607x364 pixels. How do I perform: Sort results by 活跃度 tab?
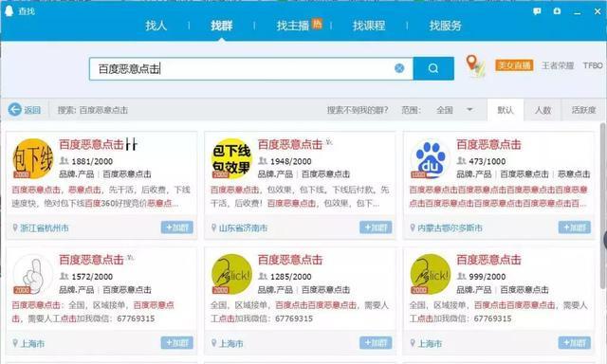[x=584, y=110]
